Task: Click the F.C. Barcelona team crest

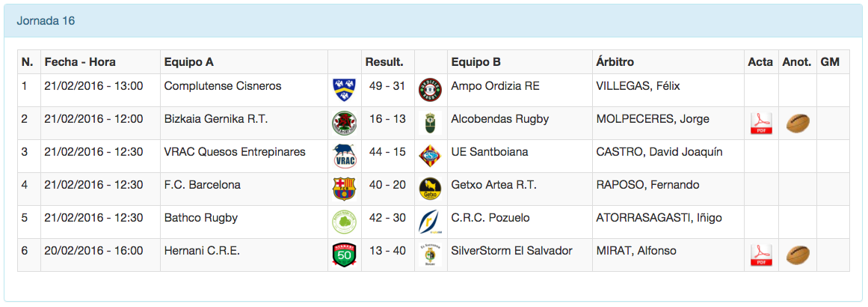Action: [x=344, y=189]
